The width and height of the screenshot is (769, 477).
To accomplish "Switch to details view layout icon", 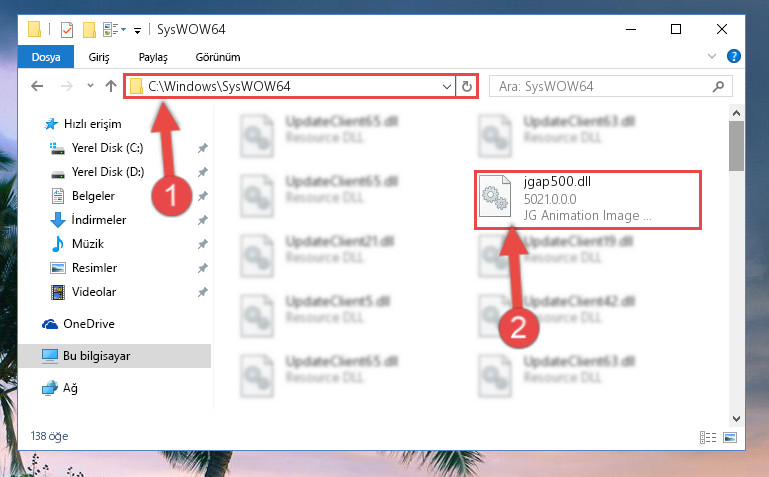I will [x=708, y=437].
